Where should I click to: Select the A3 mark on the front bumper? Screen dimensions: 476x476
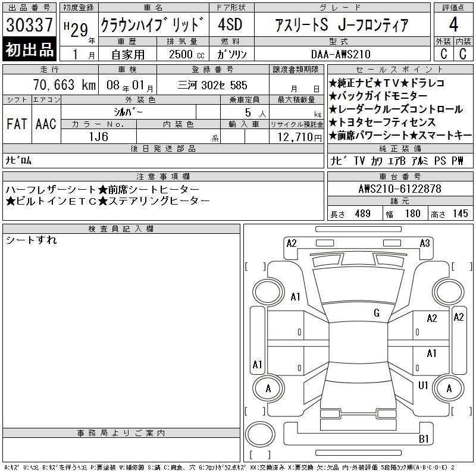point(425,243)
